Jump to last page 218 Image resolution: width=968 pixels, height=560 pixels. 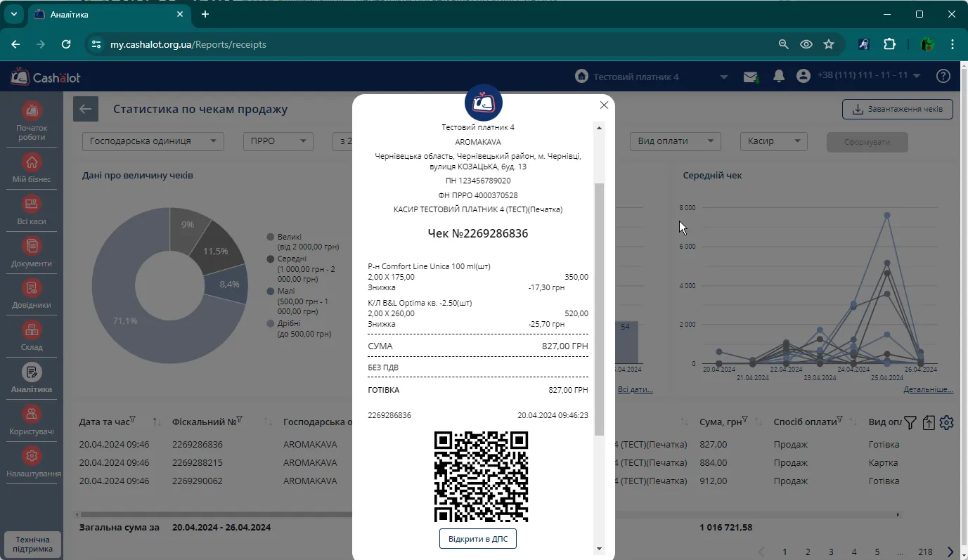[926, 552]
